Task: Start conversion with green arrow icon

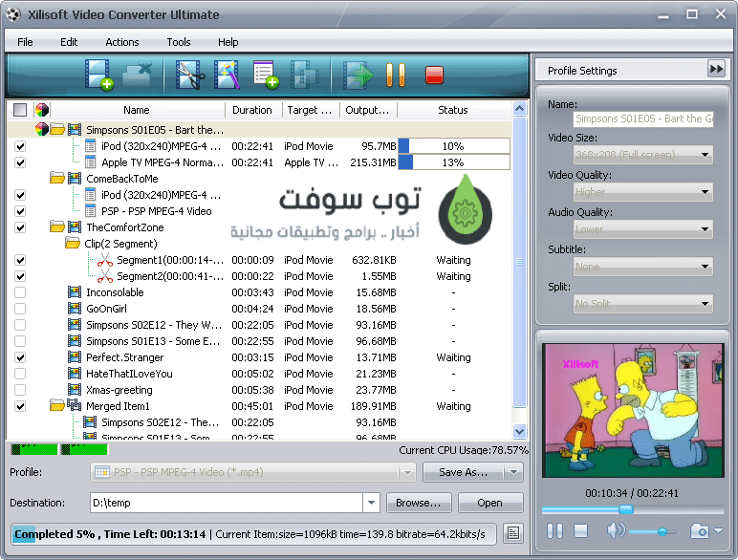Action: pyautogui.click(x=358, y=75)
